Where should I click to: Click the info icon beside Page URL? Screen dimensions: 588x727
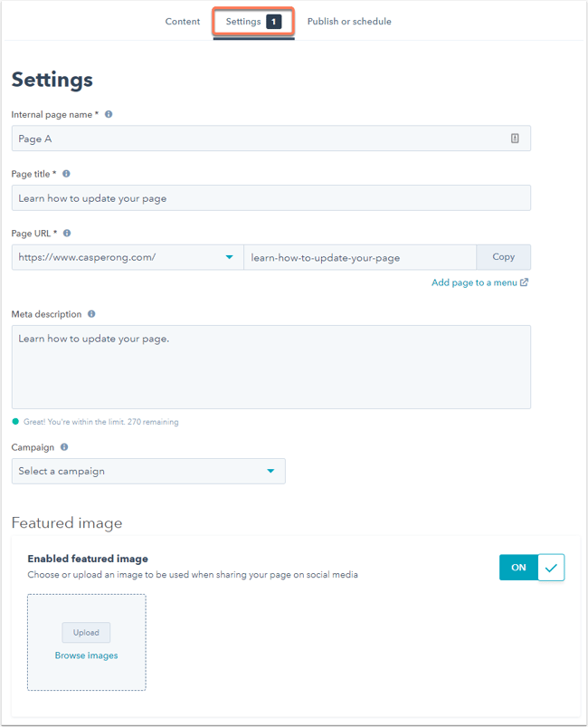click(67, 233)
